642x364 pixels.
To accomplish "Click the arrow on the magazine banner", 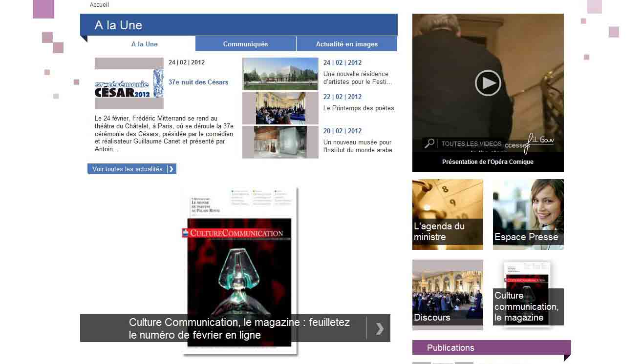I will [x=379, y=328].
